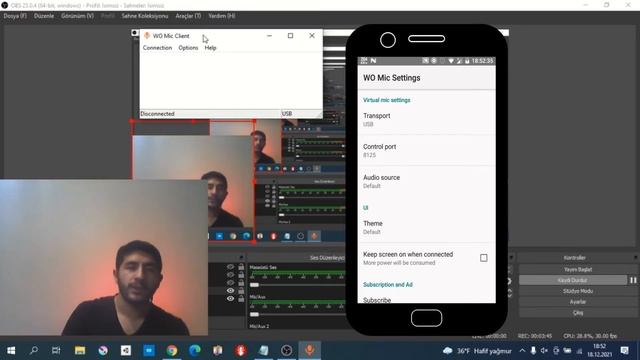This screenshot has height=360, width=640.
Task: Click the Mic/Aux volume slider handle
Action: coord(254,314)
